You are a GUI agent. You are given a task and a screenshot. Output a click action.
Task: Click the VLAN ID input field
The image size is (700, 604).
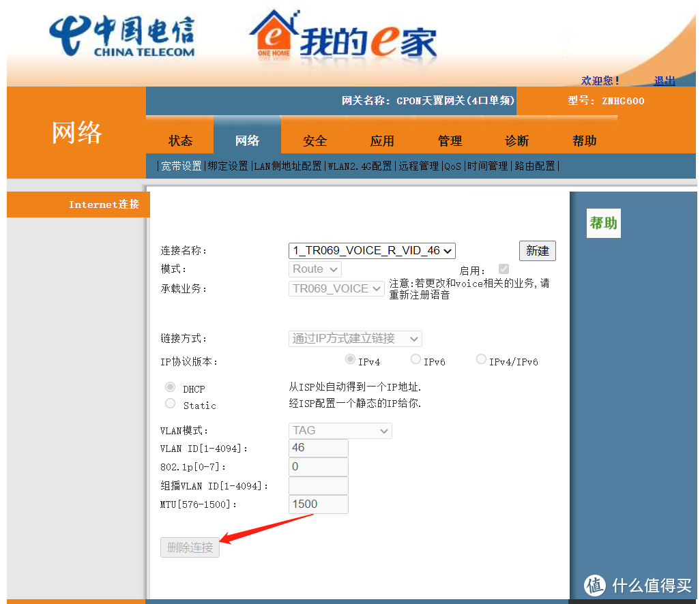tap(319, 448)
